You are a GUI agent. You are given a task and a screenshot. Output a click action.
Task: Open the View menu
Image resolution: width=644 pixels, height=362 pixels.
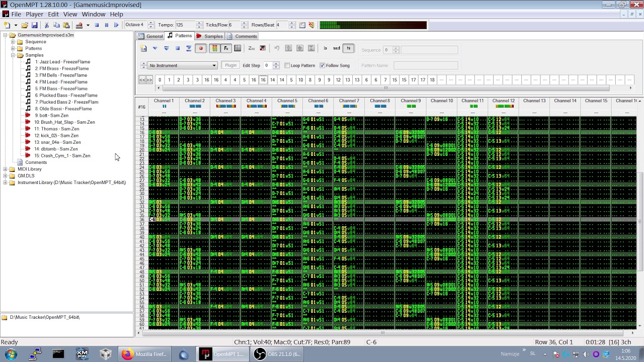click(70, 15)
